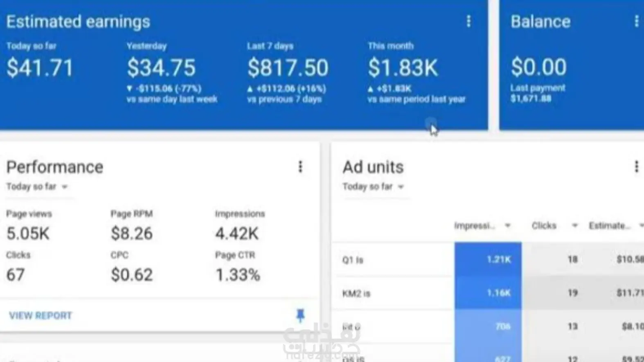
Task: Click the Balance $0.00 amount
Action: [x=538, y=67]
